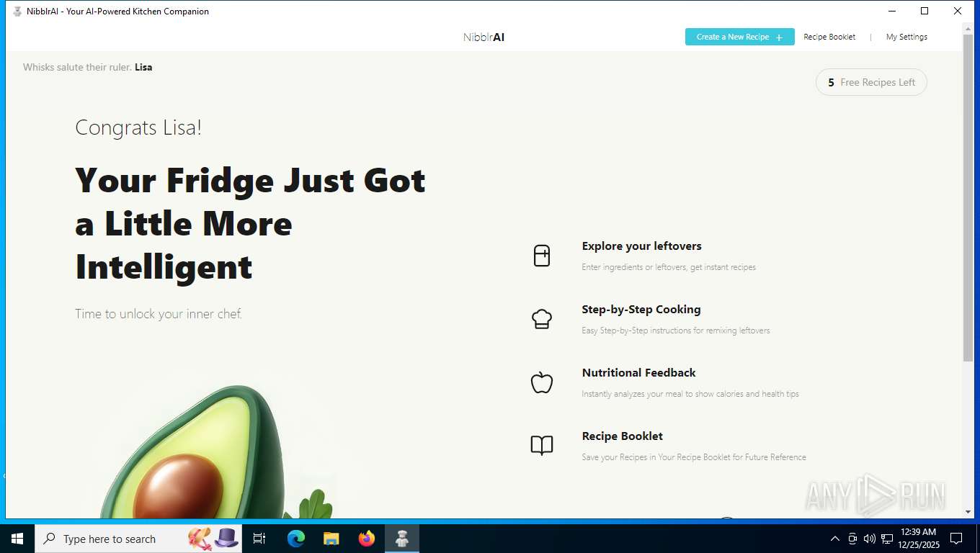Screen dimensions: 980x553
Task: Click the chef hat icon beside Step-by-Step Cooking
Action: 542,319
